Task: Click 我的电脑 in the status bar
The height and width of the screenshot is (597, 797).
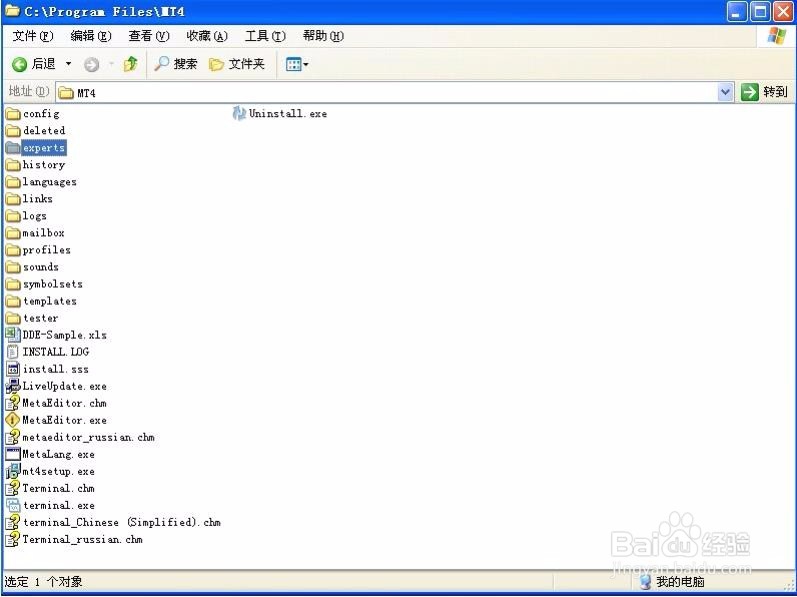Action: [x=680, y=582]
